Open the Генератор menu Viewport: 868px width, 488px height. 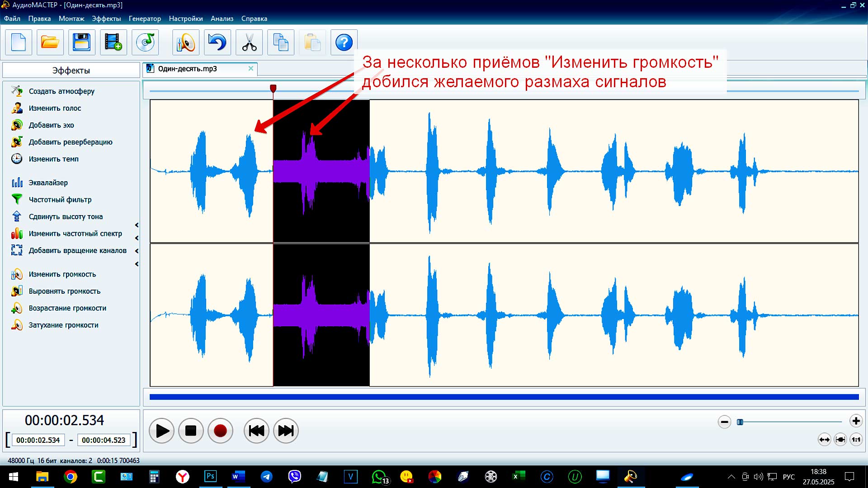coord(145,19)
